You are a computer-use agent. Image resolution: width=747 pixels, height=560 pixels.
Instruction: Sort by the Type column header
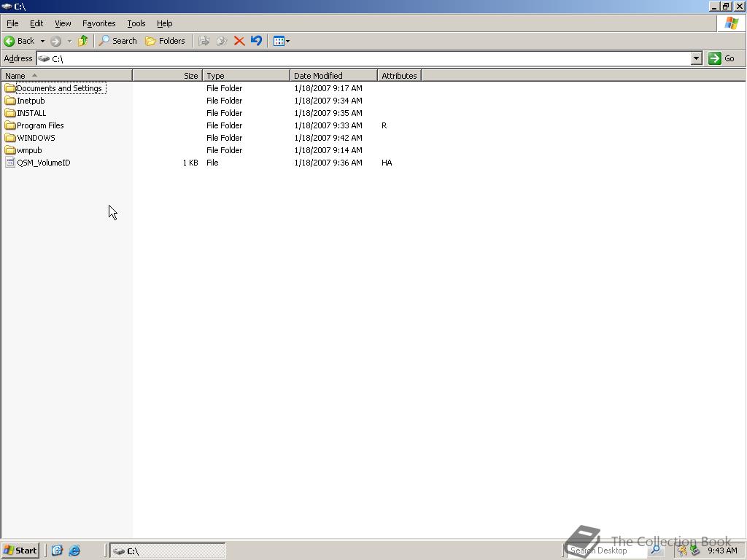point(247,76)
